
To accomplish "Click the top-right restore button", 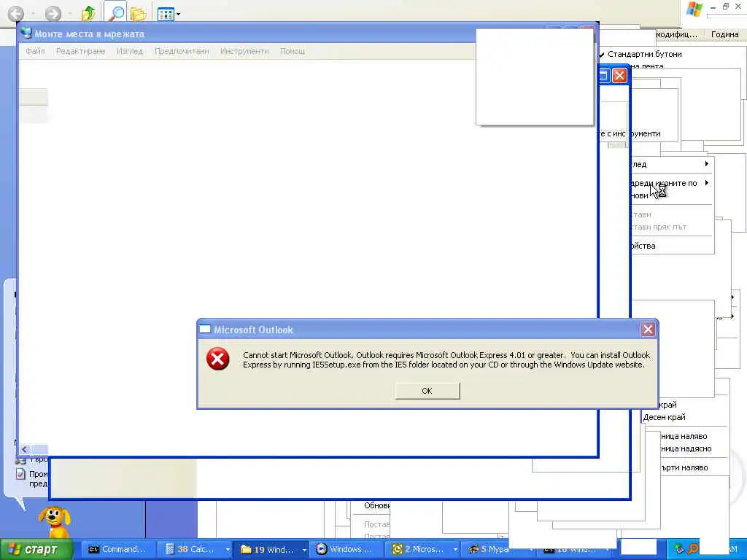I will pyautogui.click(x=726, y=6).
